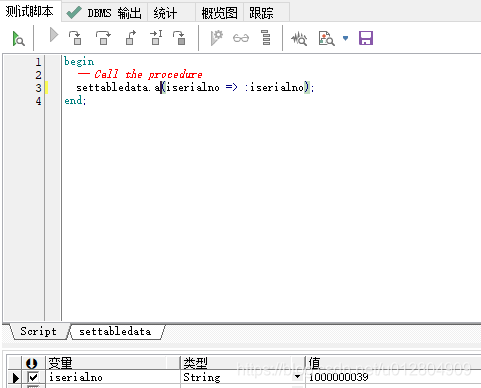This screenshot has height=388, width=481.
Task: Click line number 2 in the gutter
Action: tap(38, 75)
